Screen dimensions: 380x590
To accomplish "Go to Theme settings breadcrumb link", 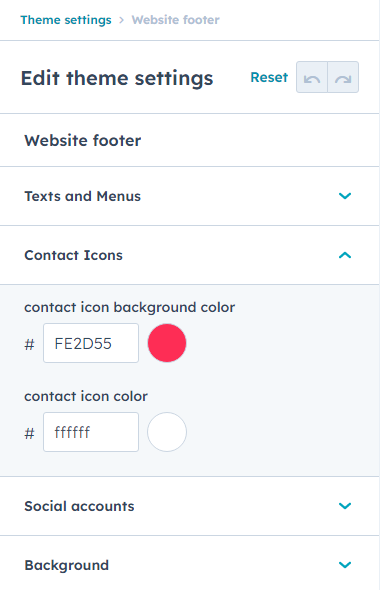I will [x=66, y=20].
